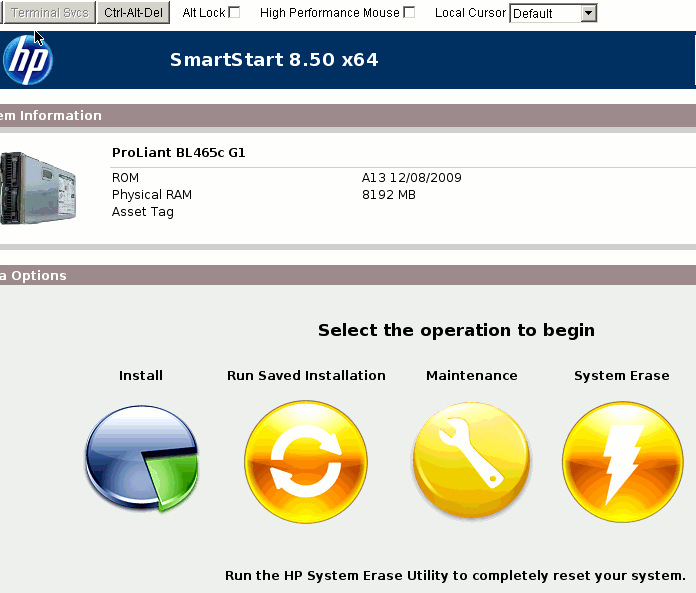Viewport: 696px width, 593px height.
Task: Click the HP logo
Action: 28,60
